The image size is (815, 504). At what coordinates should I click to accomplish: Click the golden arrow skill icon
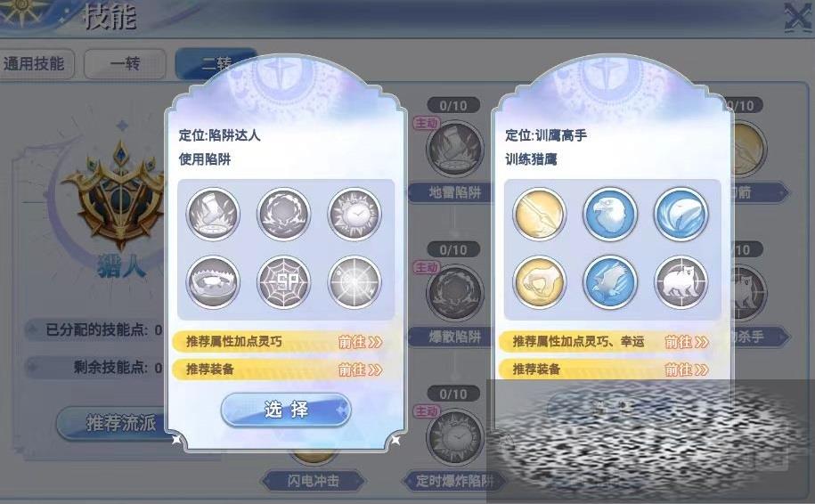(x=540, y=214)
